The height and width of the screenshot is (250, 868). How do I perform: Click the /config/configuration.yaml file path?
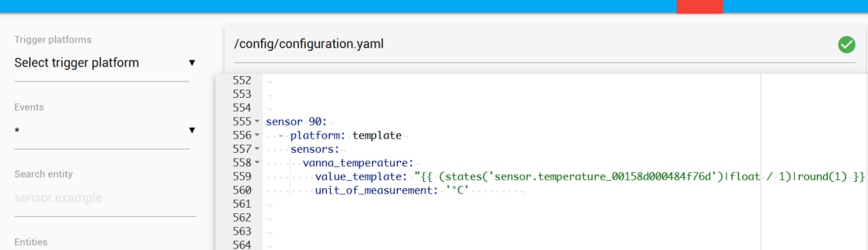pos(309,44)
